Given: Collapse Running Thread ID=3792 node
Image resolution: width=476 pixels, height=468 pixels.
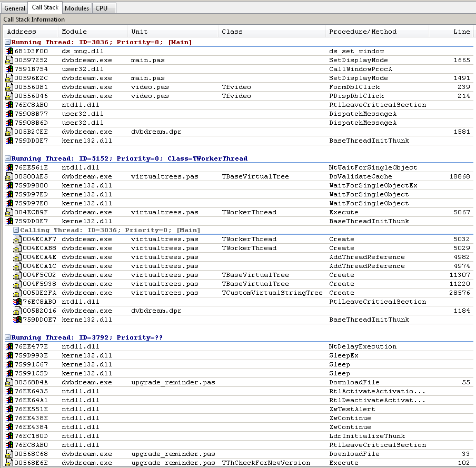Looking at the screenshot, I should [x=8, y=337].
